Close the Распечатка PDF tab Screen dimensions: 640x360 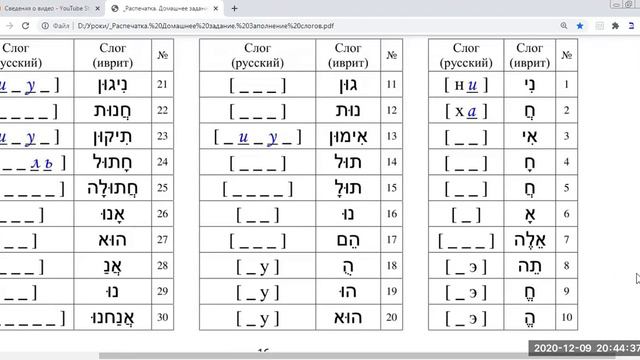(x=216, y=8)
